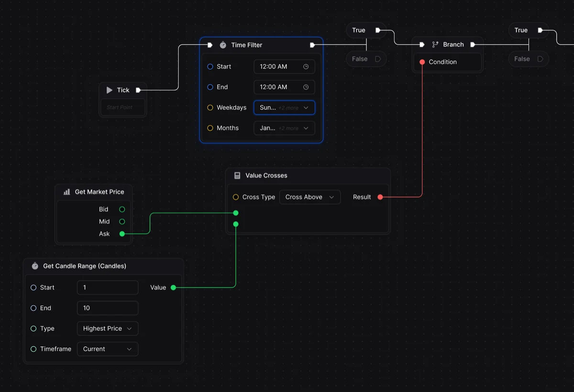The width and height of the screenshot is (574, 392).
Task: Click the Time Filter output execution pin
Action: (312, 45)
